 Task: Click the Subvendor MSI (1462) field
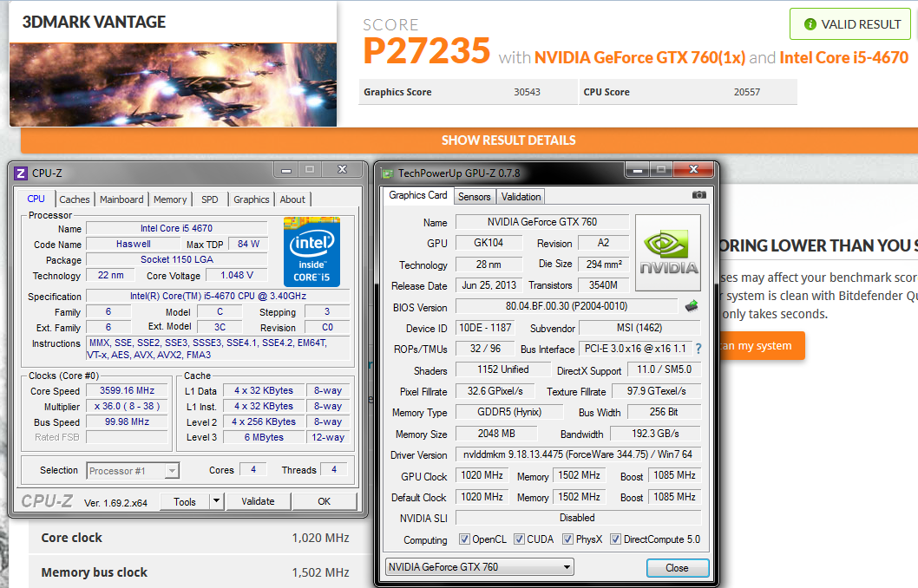(x=639, y=328)
